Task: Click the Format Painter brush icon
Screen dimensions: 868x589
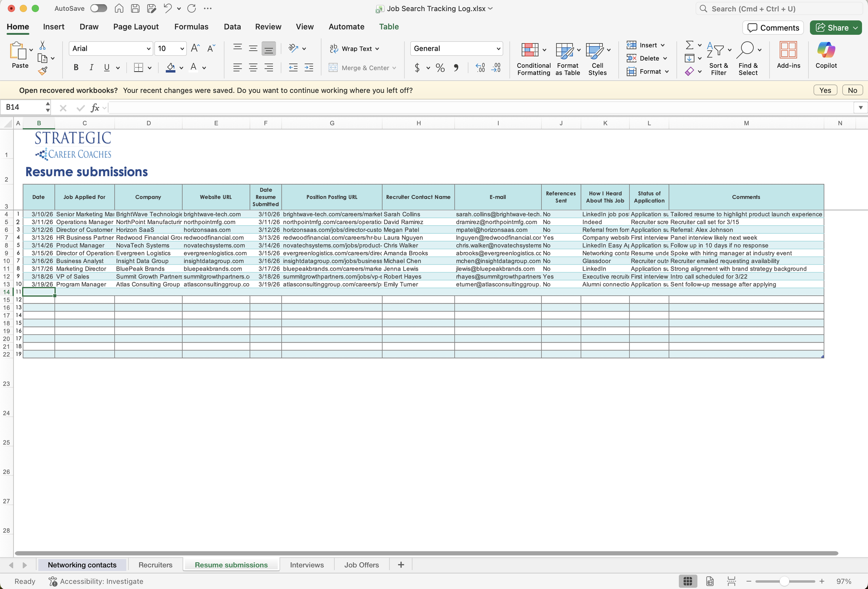Action: 43,71
